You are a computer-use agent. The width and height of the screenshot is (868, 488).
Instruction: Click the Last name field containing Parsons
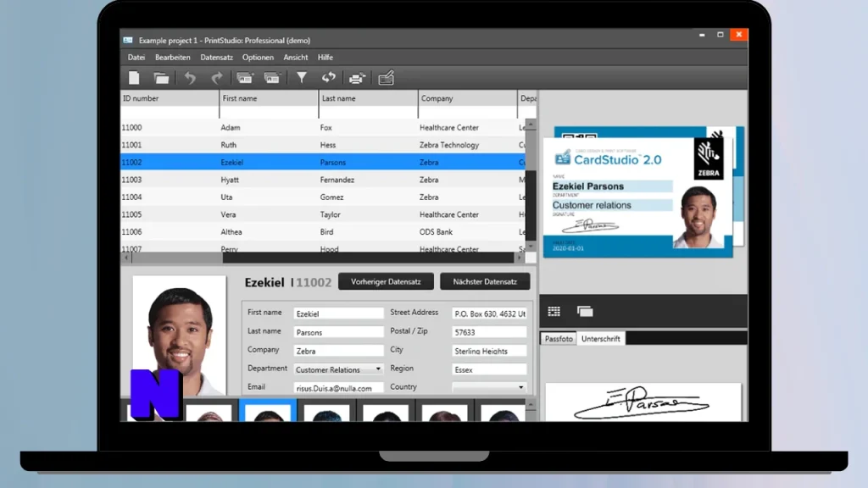pos(338,332)
